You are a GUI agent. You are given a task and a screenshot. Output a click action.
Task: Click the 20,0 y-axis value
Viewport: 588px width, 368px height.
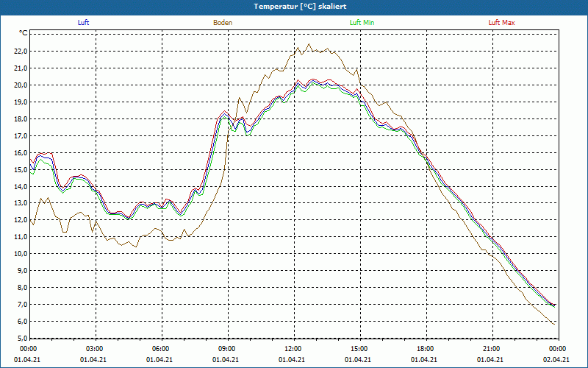coord(21,85)
